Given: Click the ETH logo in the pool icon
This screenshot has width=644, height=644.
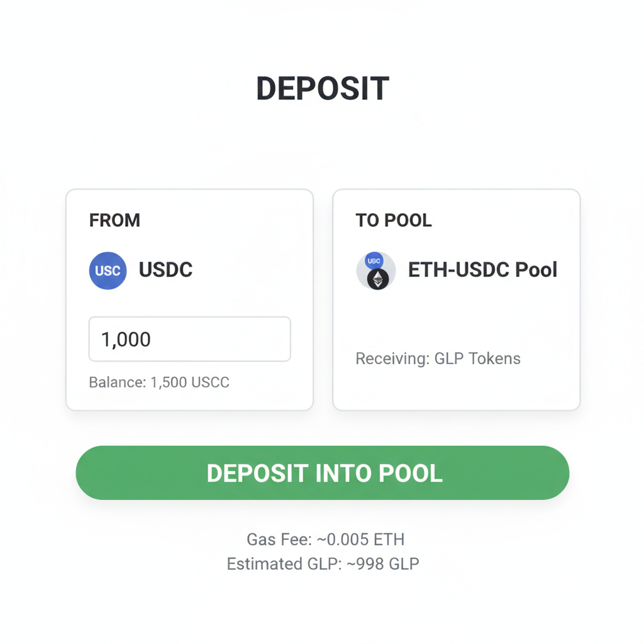Looking at the screenshot, I should click(x=378, y=280).
